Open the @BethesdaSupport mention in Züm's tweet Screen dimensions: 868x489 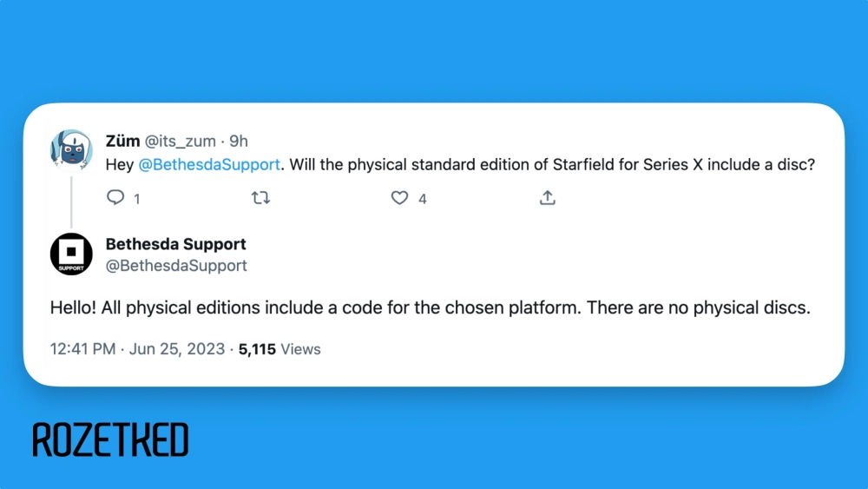click(x=209, y=165)
